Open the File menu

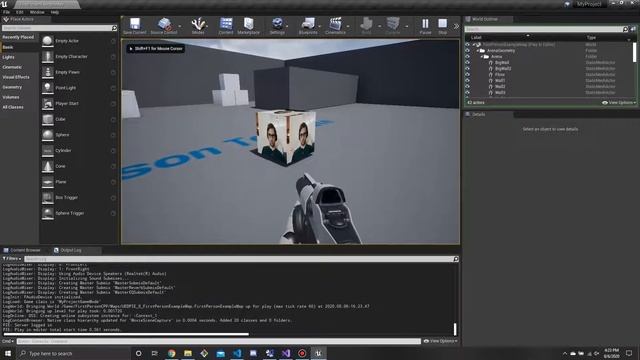tap(7, 12)
